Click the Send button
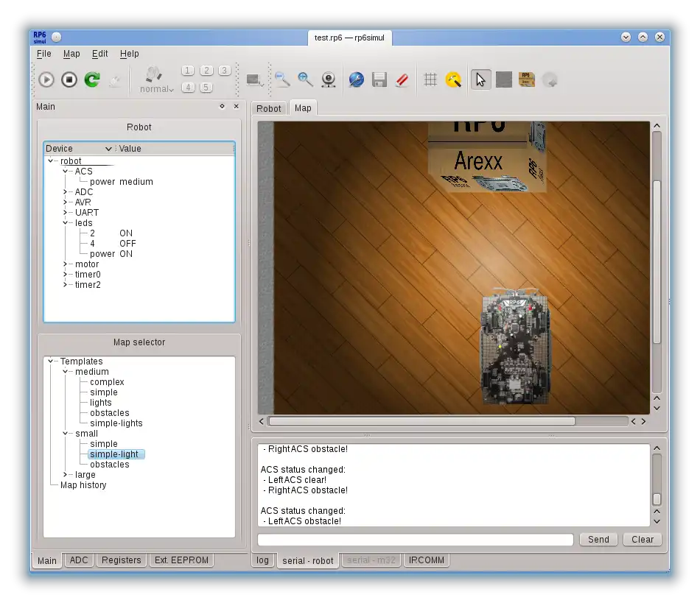Screen dimensions: 700x603 pyautogui.click(x=598, y=539)
